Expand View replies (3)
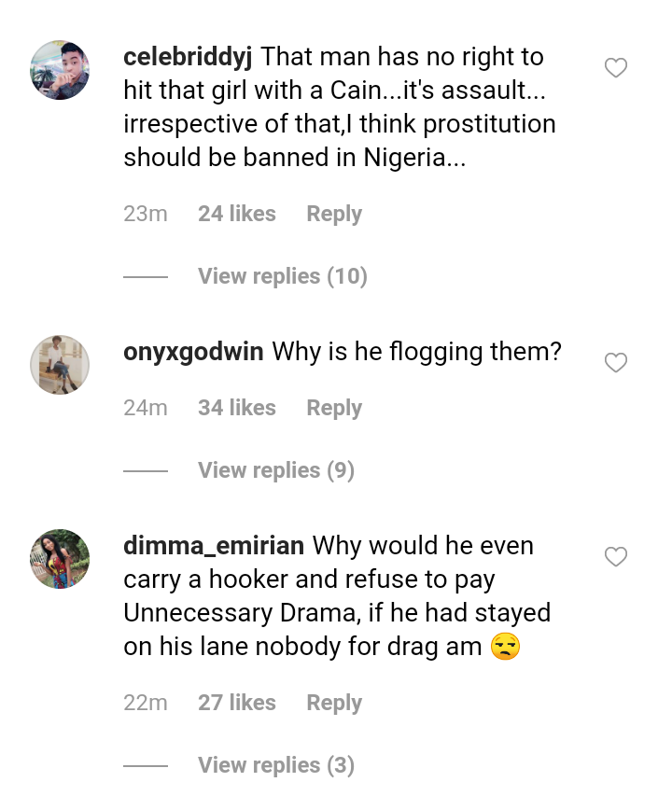This screenshot has width=672, height=810. 275,765
